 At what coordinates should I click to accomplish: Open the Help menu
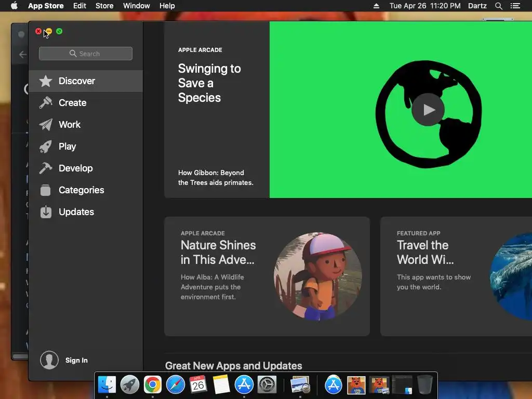click(x=167, y=6)
